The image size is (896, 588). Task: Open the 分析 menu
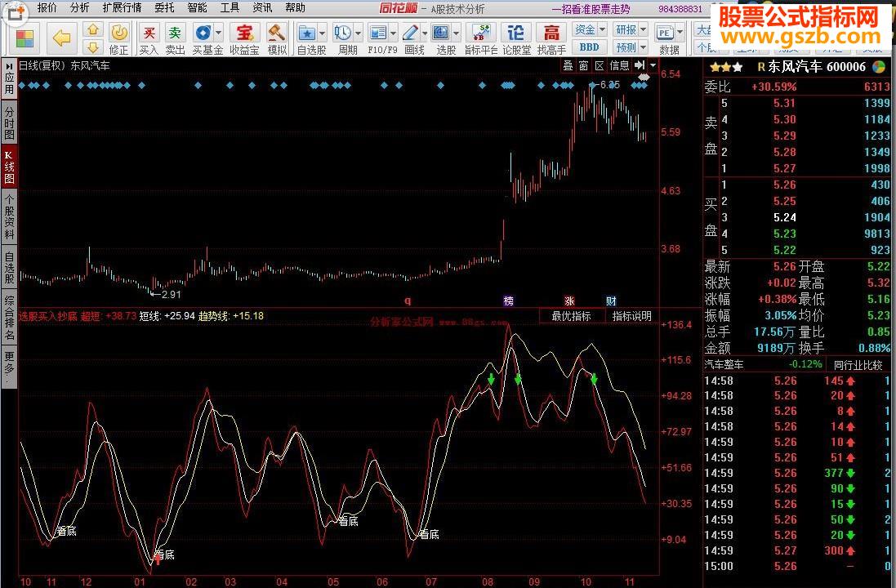(79, 8)
